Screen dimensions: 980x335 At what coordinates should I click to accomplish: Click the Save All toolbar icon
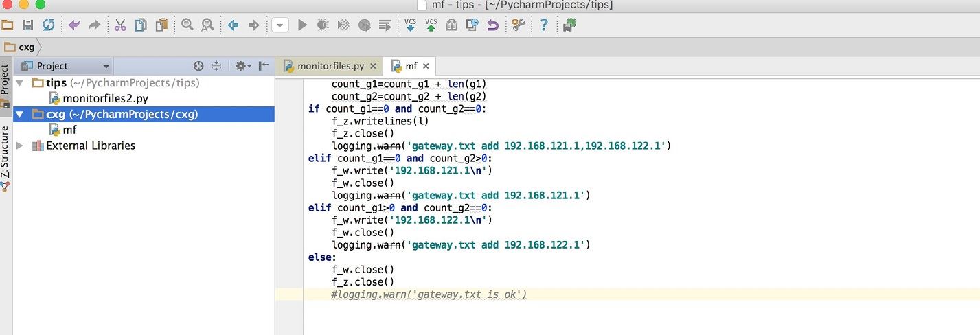[x=28, y=25]
